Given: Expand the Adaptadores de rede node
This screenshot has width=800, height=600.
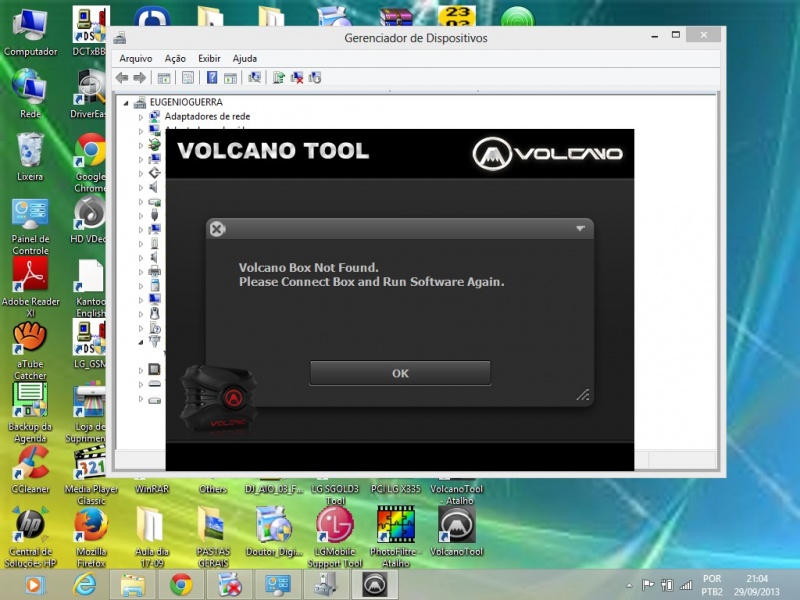Looking at the screenshot, I should pyautogui.click(x=141, y=117).
